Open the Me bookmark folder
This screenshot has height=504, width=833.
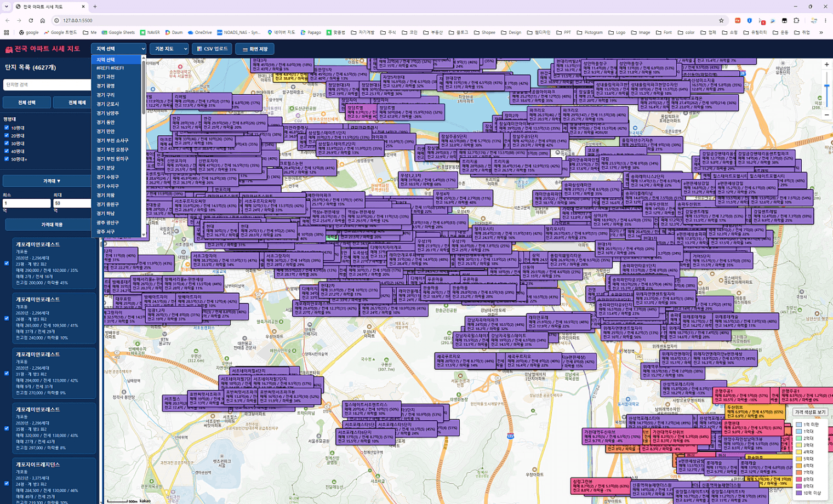point(90,32)
